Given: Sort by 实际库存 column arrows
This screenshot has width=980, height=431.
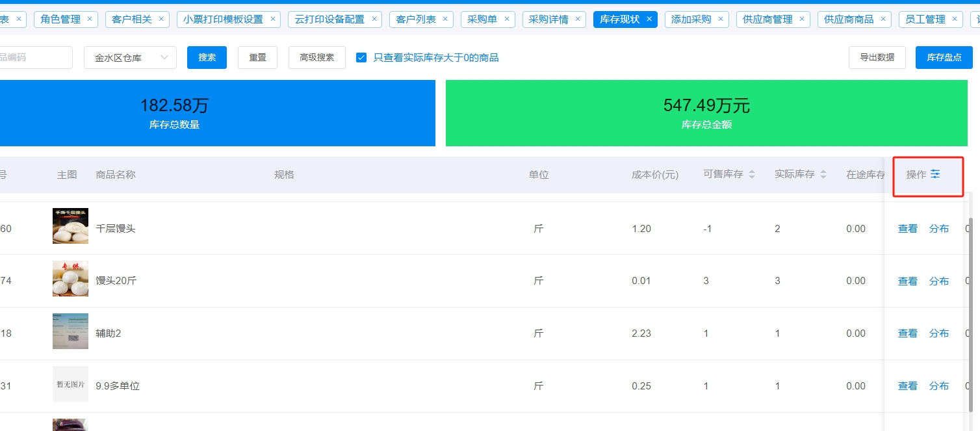Looking at the screenshot, I should coord(823,174).
